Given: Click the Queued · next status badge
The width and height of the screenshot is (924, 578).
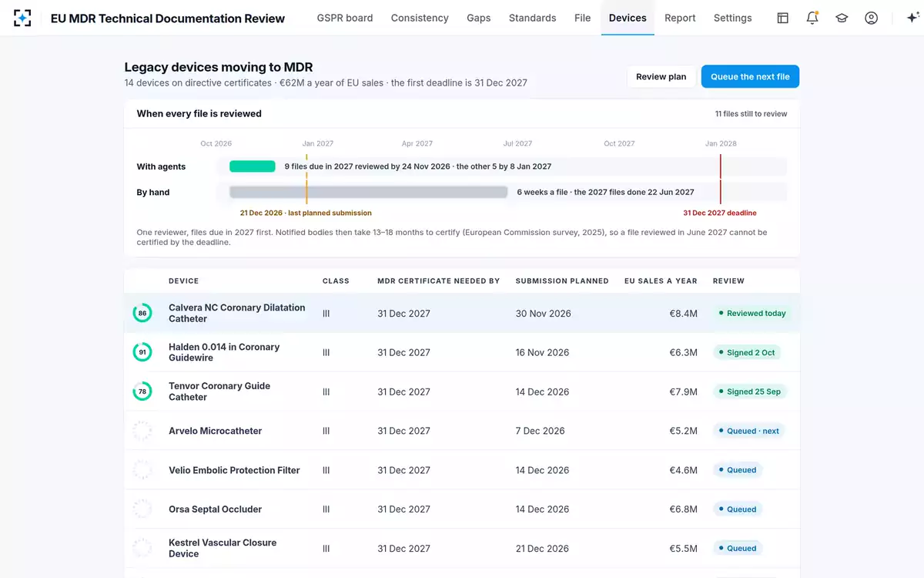Looking at the screenshot, I should pos(748,431).
